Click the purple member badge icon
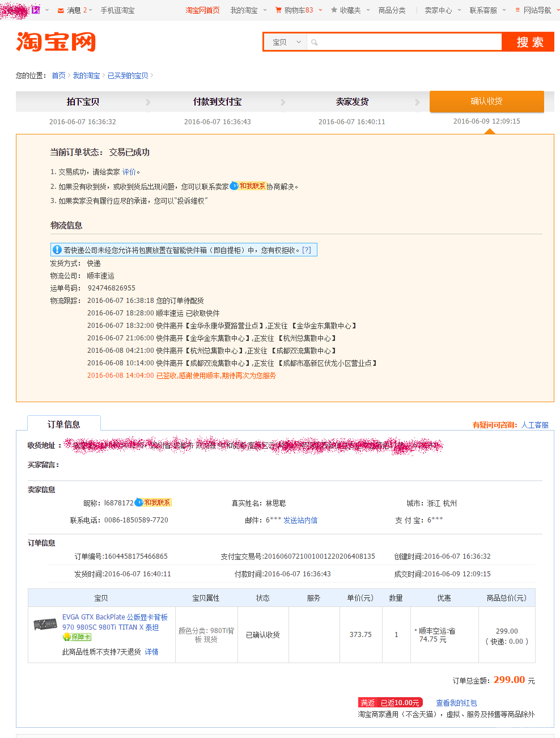The width and height of the screenshot is (560, 738). click(36, 10)
